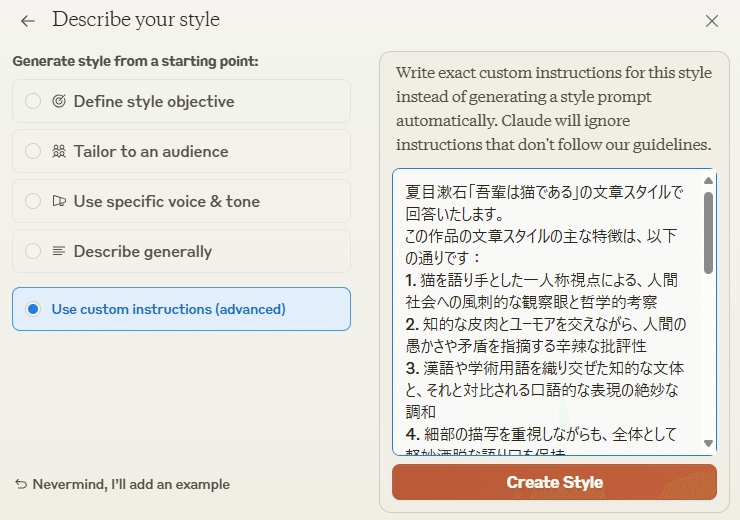
Task: Click the line starting '1. 猫を語り手とした'
Action: pos(541,280)
